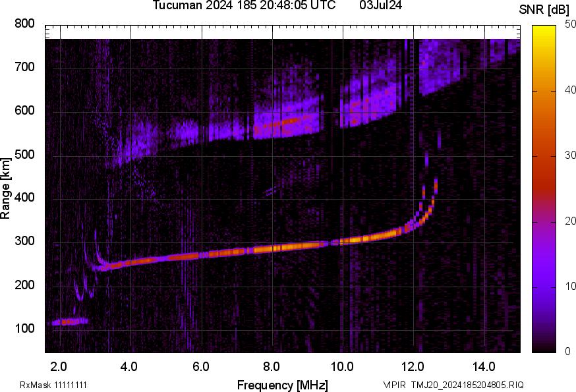Click the x-axis tick label '8.0'

(x=271, y=367)
